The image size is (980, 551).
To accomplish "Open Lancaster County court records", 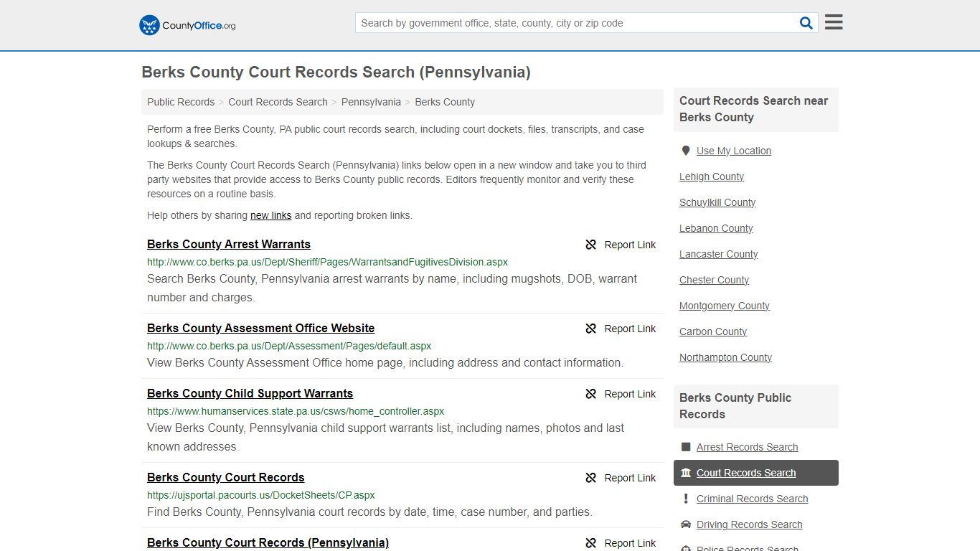I will click(x=719, y=254).
